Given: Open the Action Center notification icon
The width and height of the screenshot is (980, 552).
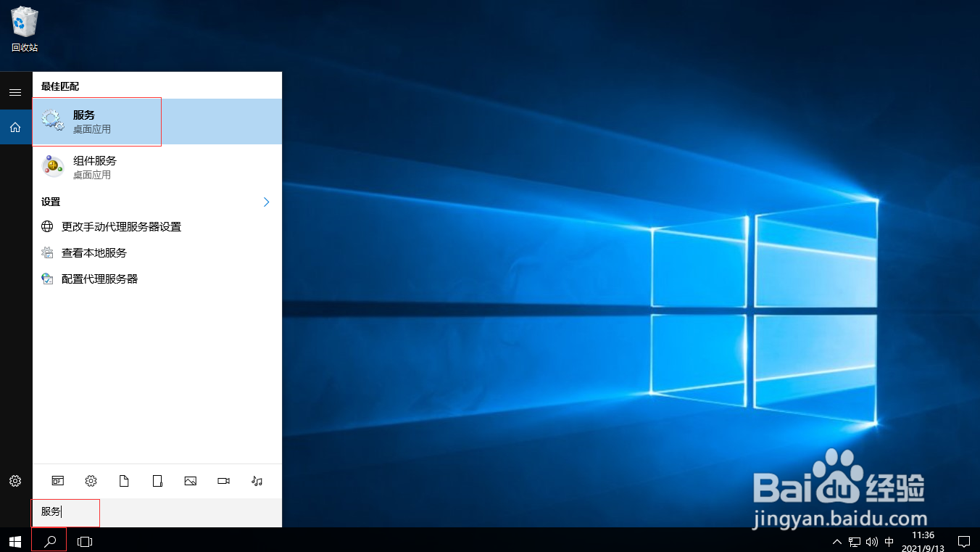Looking at the screenshot, I should point(964,541).
